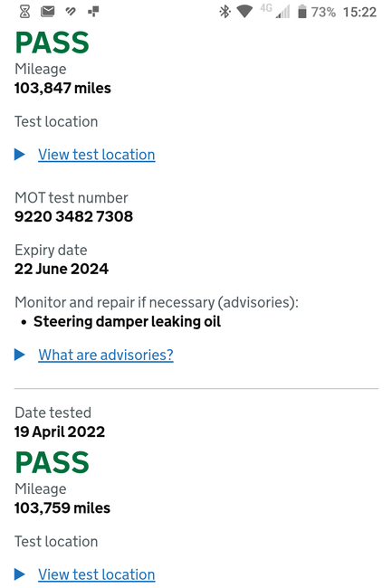
Task: Tap the Bluetooth status icon
Action: [x=225, y=12]
